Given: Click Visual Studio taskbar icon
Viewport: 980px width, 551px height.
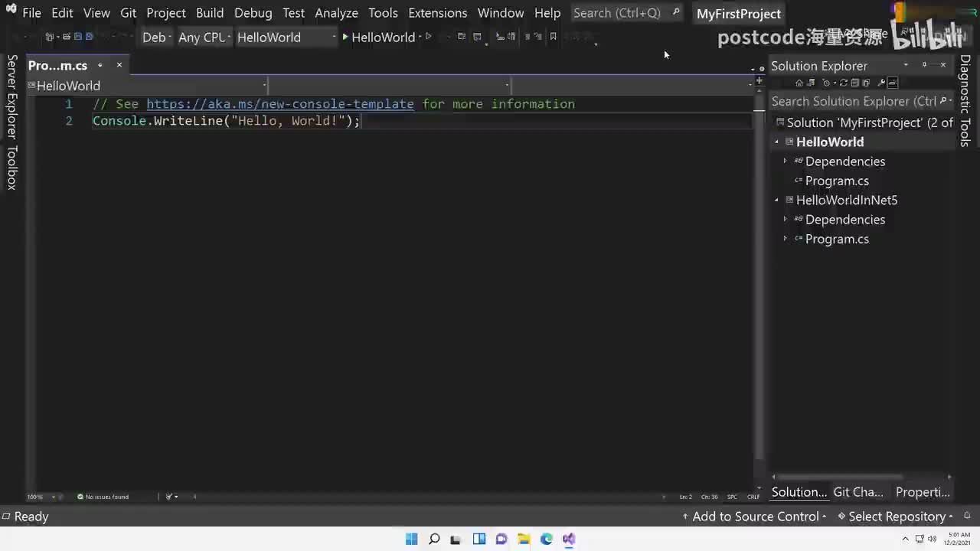Looking at the screenshot, I should tap(569, 539).
